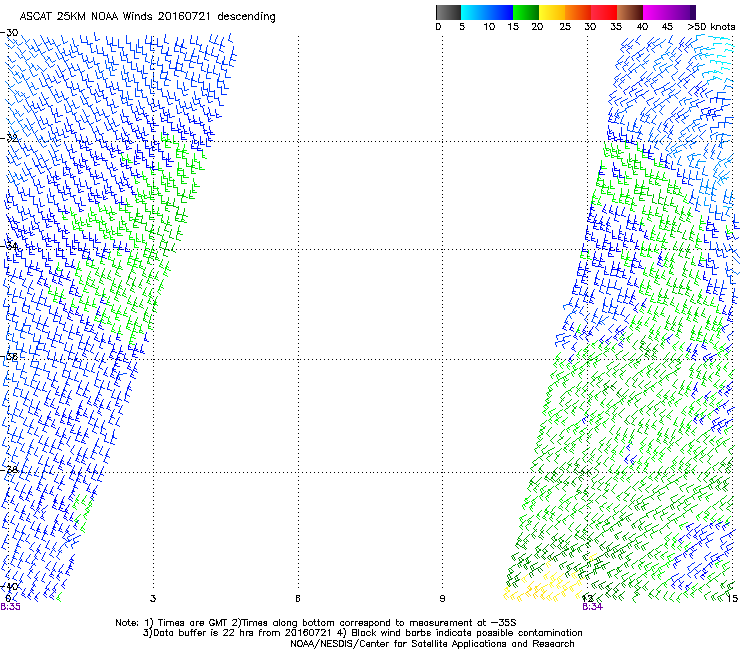Click the '25' legend scale number
The image size is (740, 650).
pos(565,27)
